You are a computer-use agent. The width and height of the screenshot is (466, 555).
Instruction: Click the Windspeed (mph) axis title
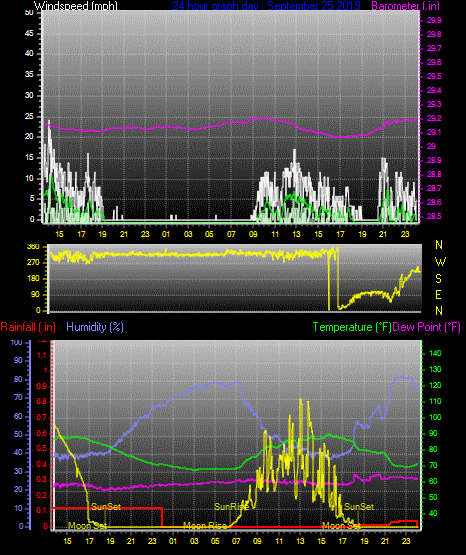(x=76, y=6)
